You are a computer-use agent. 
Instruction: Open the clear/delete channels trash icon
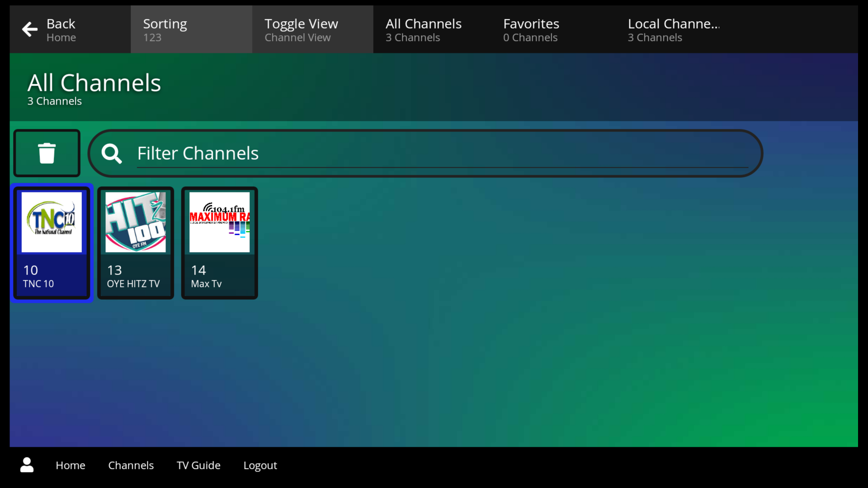tap(47, 153)
